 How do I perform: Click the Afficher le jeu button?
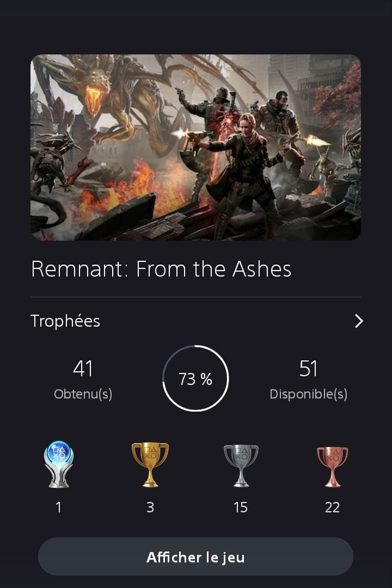195,556
